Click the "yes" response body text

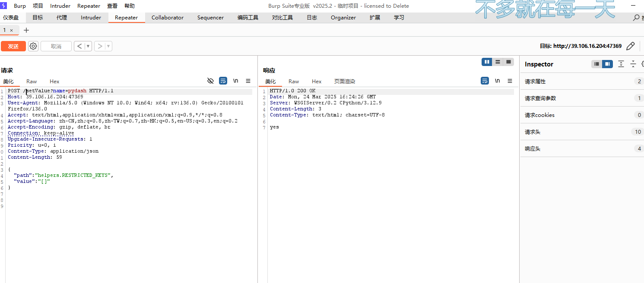(x=274, y=127)
